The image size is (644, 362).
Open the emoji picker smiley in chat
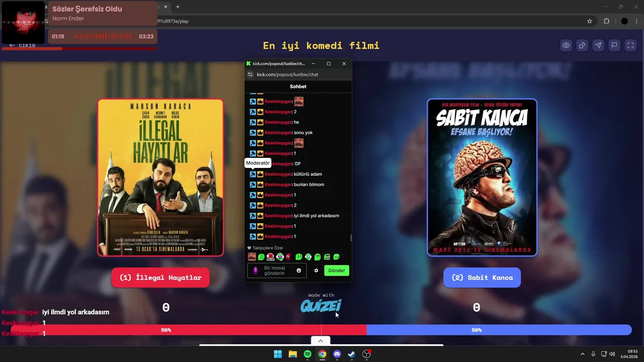coord(299,270)
